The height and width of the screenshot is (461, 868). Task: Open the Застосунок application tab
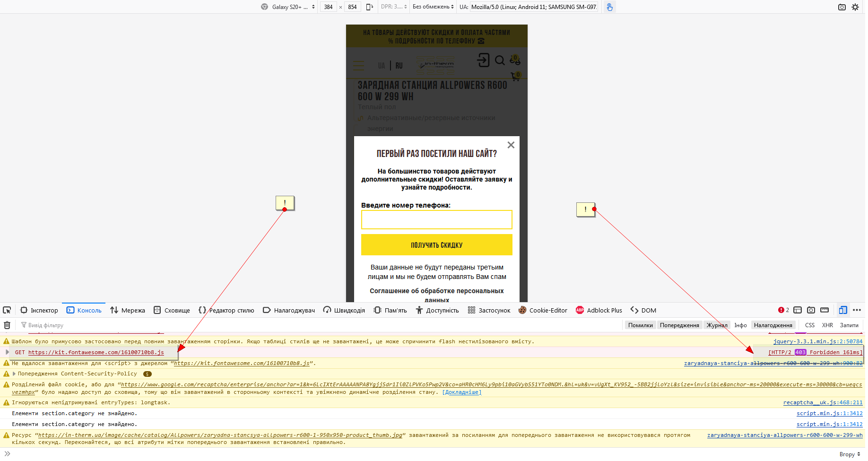tap(489, 310)
